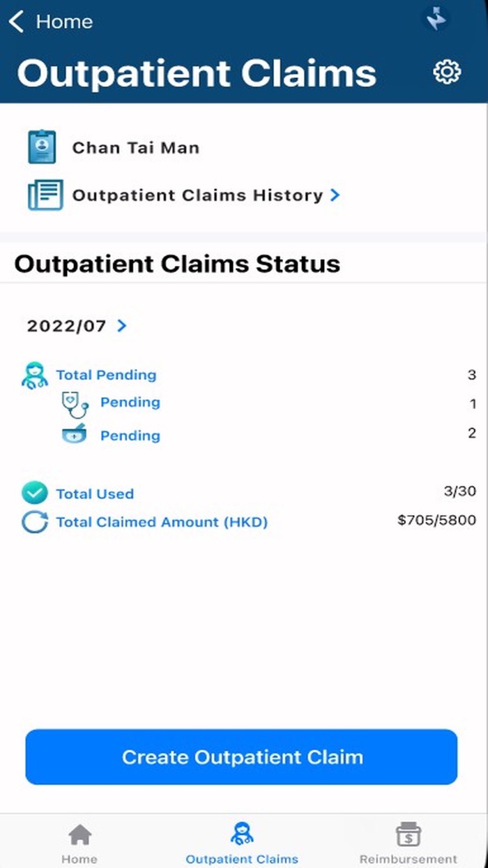Tap the claims history document icon

(x=45, y=195)
